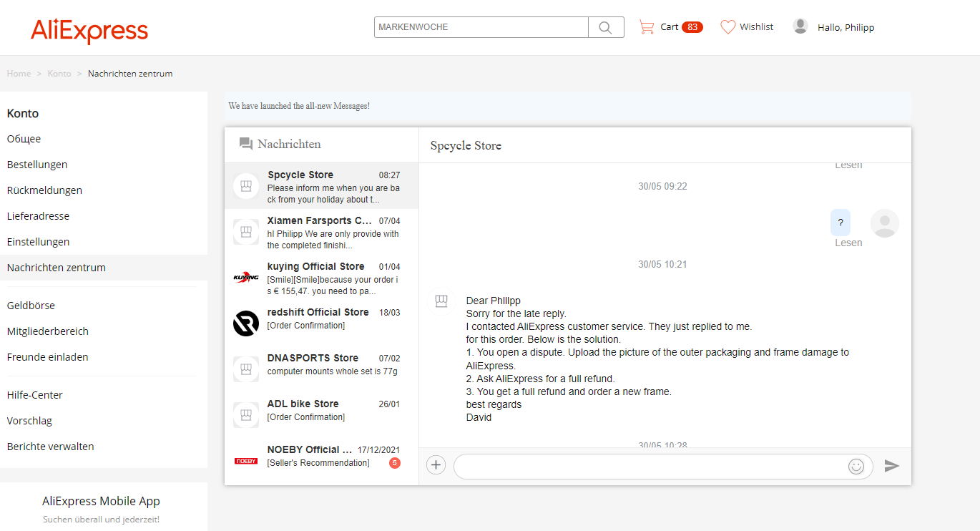Click the redshift Official Store logo
Screen dimensions: 980x531
pos(246,323)
